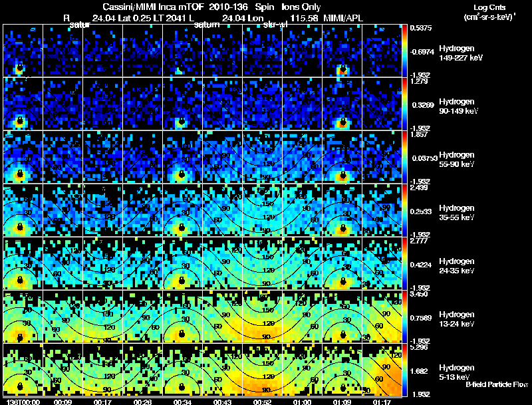This screenshot has height=405, width=532.
Task: Click the 'Hydrogen 24-35 keV' row label
Action: pos(457,266)
